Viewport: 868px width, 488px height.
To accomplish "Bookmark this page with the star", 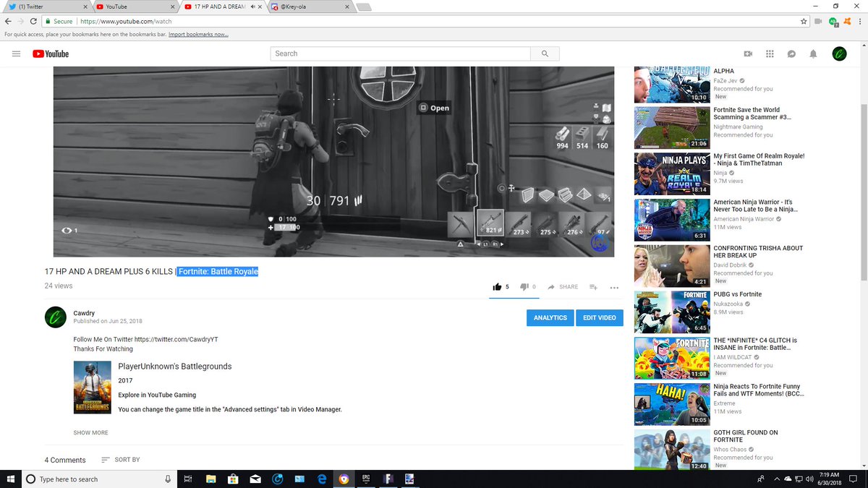I will pos(804,22).
